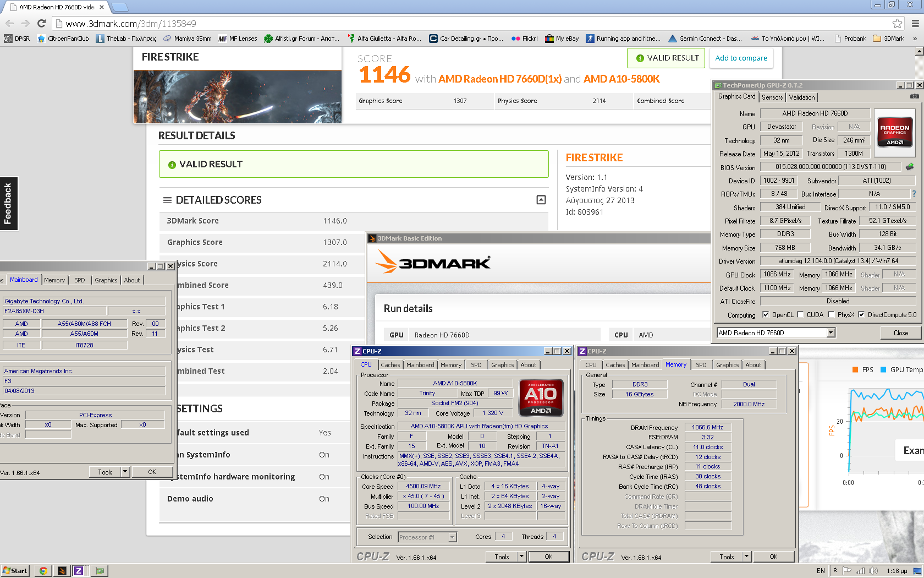Click the CPU-Z icon in taskbar

(79, 571)
